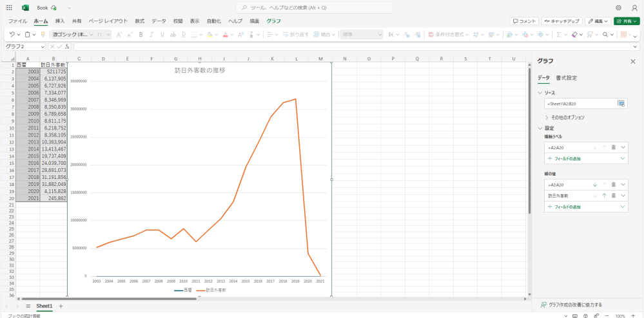Screen dimensions: 644x318
Task: Switch to the 書式設定 tab in the chart pane
Action: pyautogui.click(x=566, y=78)
